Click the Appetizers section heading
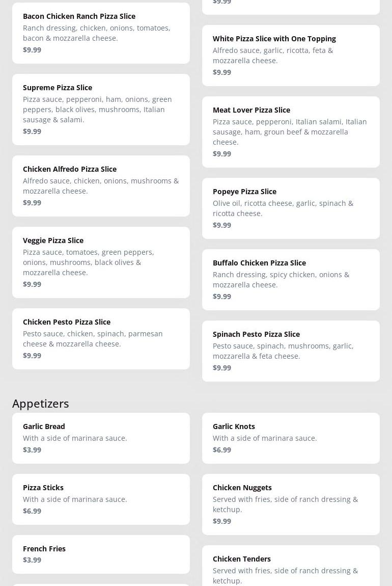This screenshot has height=586, width=392. pyautogui.click(x=41, y=404)
